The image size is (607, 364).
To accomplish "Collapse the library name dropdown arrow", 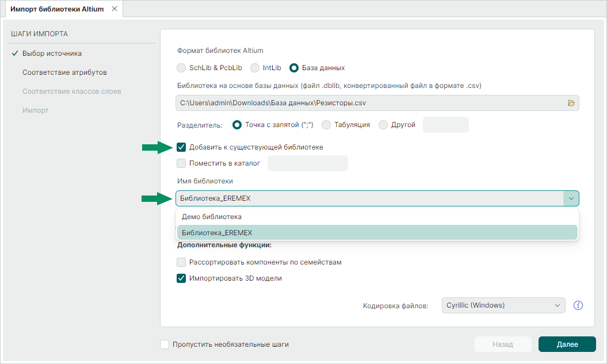I will (x=571, y=198).
